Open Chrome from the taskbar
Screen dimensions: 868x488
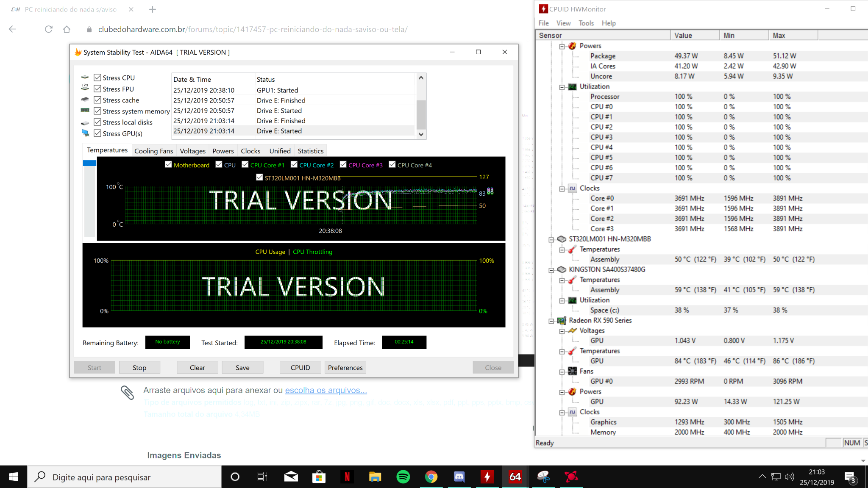[431, 477]
